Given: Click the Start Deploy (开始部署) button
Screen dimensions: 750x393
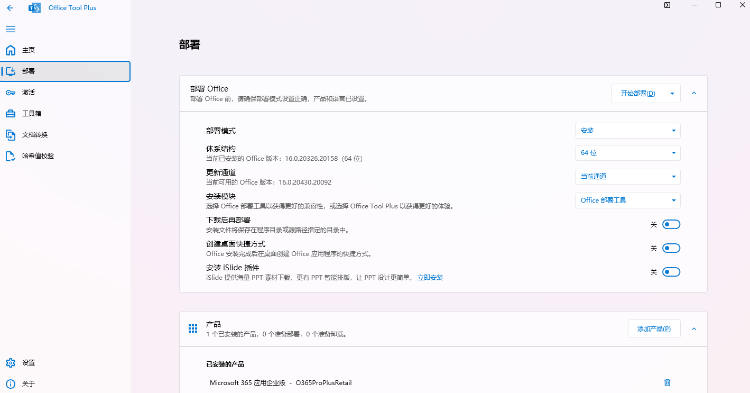Looking at the screenshot, I should (638, 93).
